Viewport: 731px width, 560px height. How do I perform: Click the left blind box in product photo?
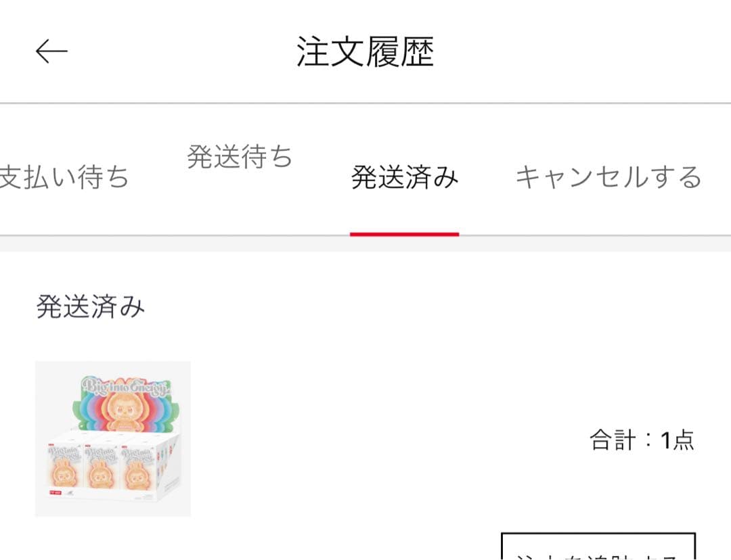65,467
